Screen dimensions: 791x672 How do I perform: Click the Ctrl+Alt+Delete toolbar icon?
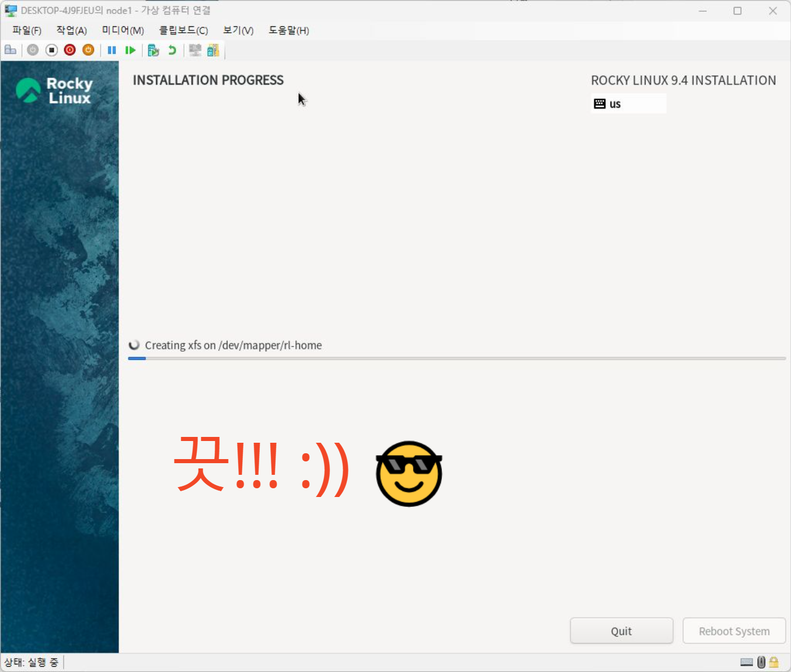[x=10, y=50]
